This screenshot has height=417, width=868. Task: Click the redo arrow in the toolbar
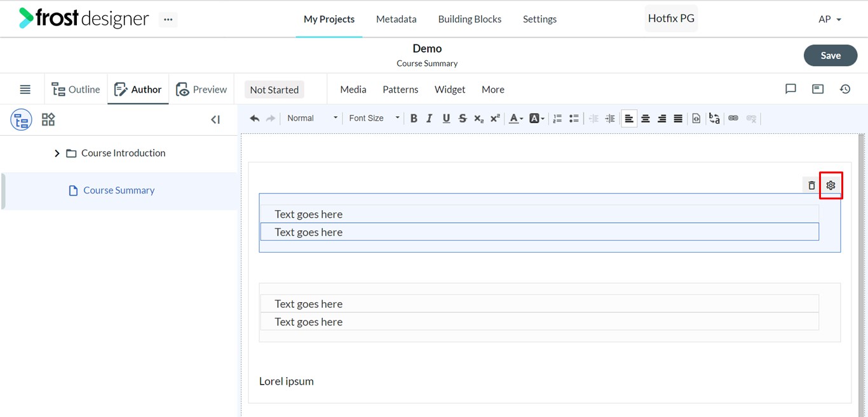(x=271, y=118)
